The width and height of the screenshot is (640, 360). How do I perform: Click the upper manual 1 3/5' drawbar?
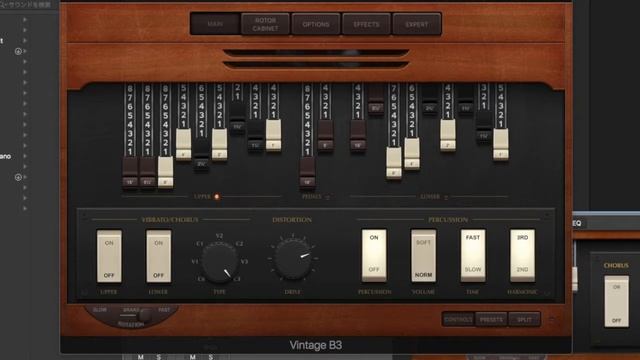click(238, 117)
